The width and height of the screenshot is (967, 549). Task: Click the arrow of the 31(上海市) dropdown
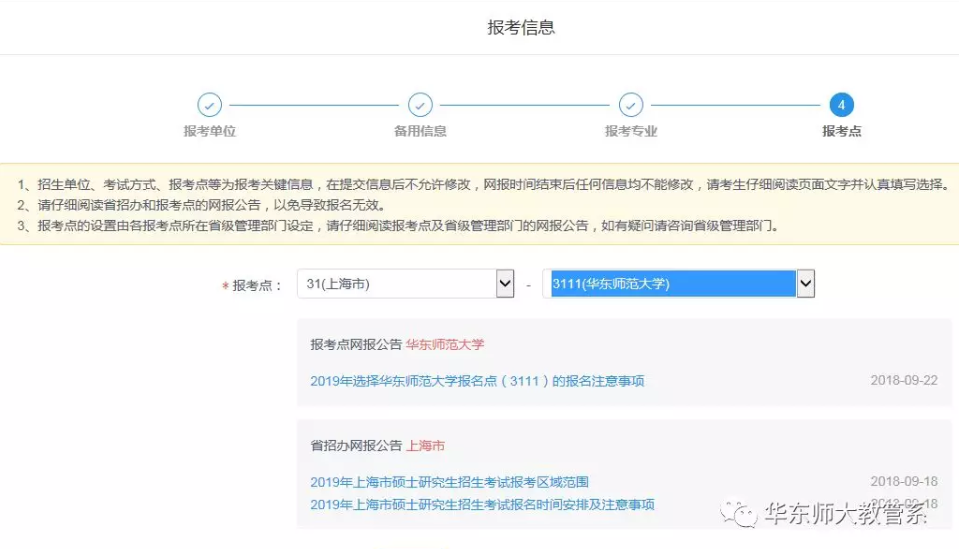tap(505, 284)
